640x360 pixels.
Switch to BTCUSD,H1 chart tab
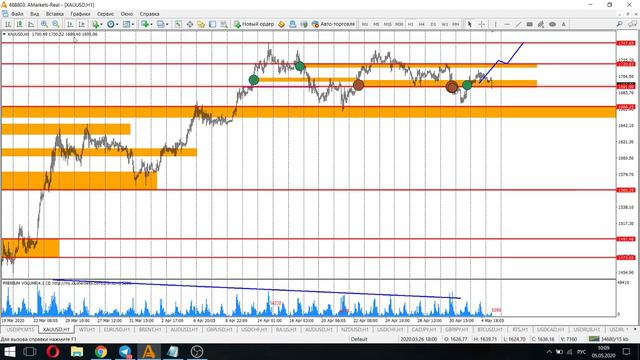pos(490,329)
